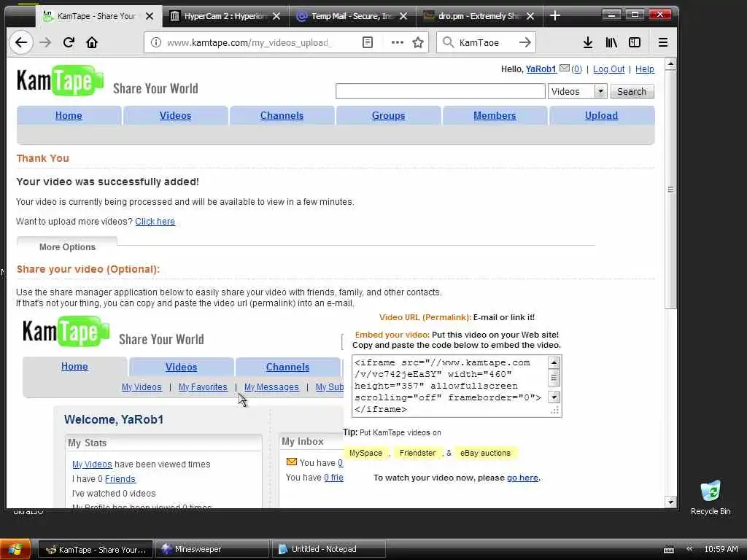
Task: Click the YaRob1 username link
Action: click(541, 69)
